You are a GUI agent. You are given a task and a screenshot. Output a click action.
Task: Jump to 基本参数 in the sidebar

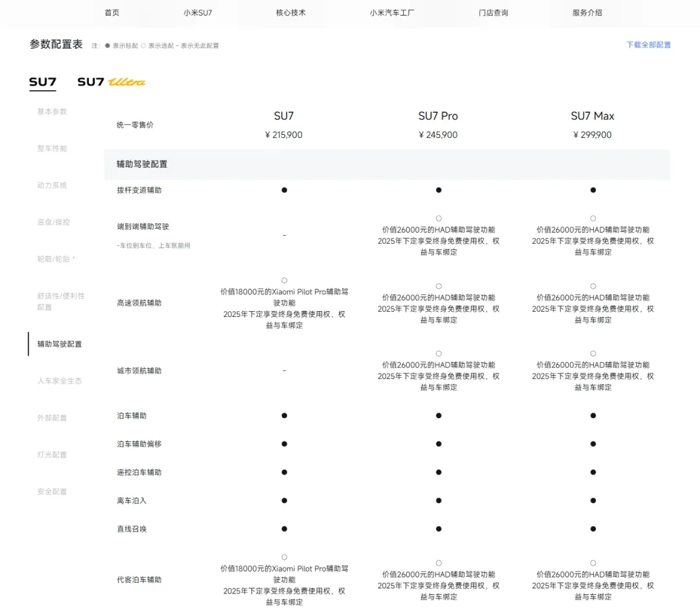52,111
